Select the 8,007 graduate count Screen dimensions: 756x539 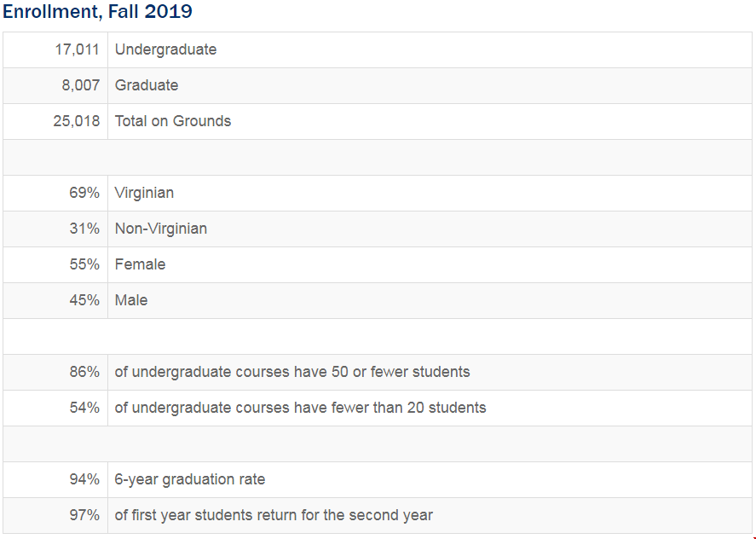[80, 85]
